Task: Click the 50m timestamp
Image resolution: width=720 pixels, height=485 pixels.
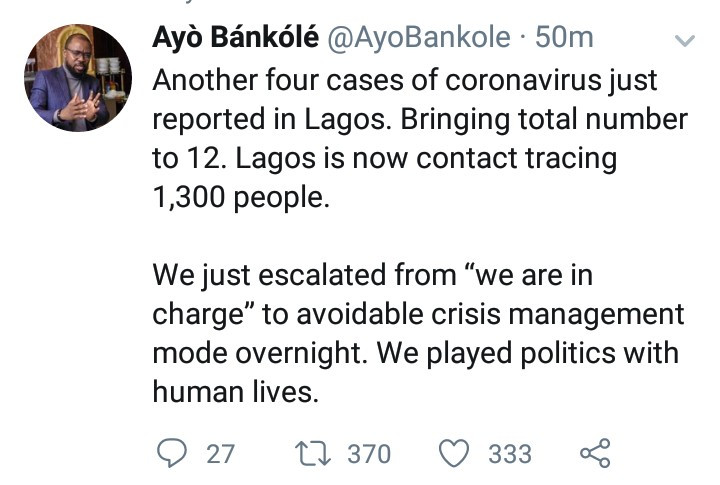Action: coord(564,37)
